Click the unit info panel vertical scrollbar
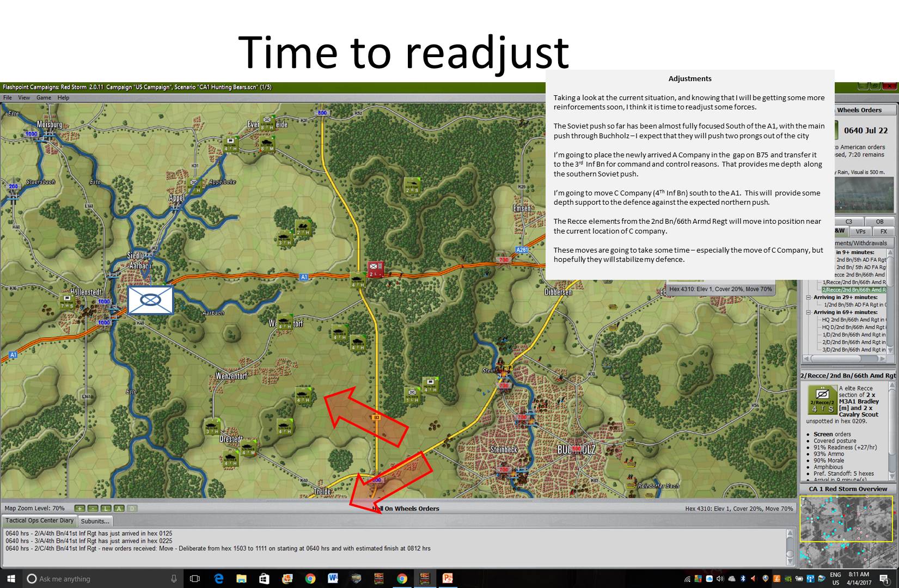 click(x=892, y=431)
